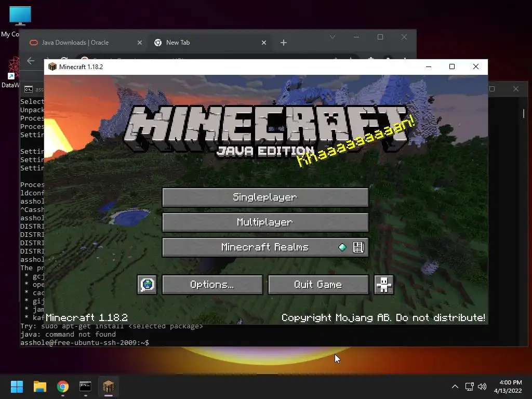Minimize the Minecraft 1.18.2 window

coord(429,67)
